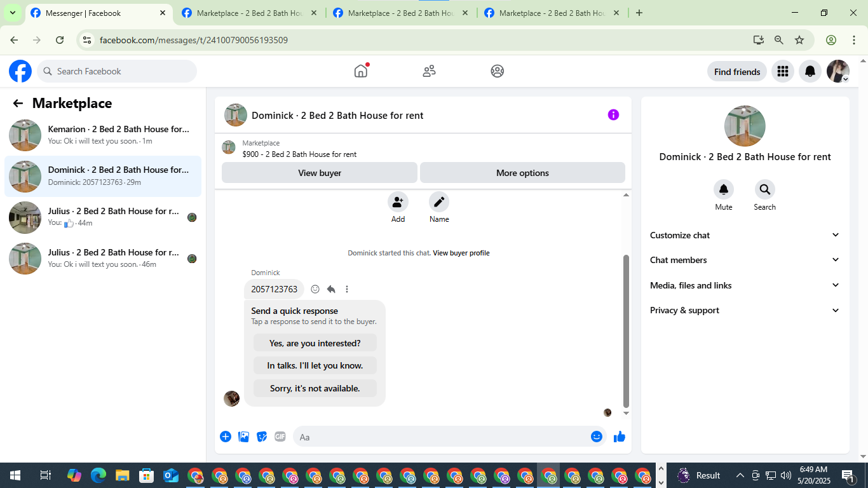Open View buyer profile link
The height and width of the screenshot is (488, 868).
(x=461, y=253)
